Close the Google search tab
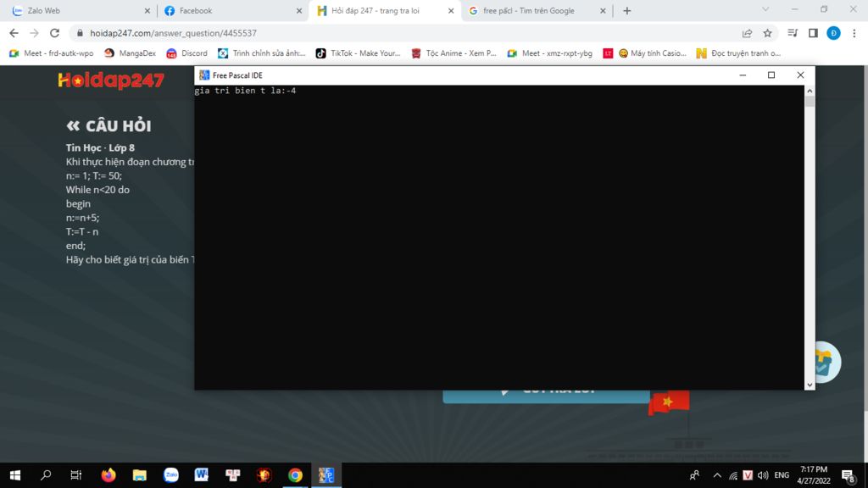 [603, 10]
